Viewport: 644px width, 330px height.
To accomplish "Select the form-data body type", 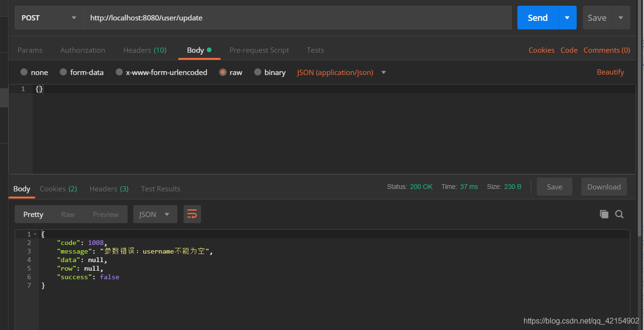I will (x=82, y=72).
